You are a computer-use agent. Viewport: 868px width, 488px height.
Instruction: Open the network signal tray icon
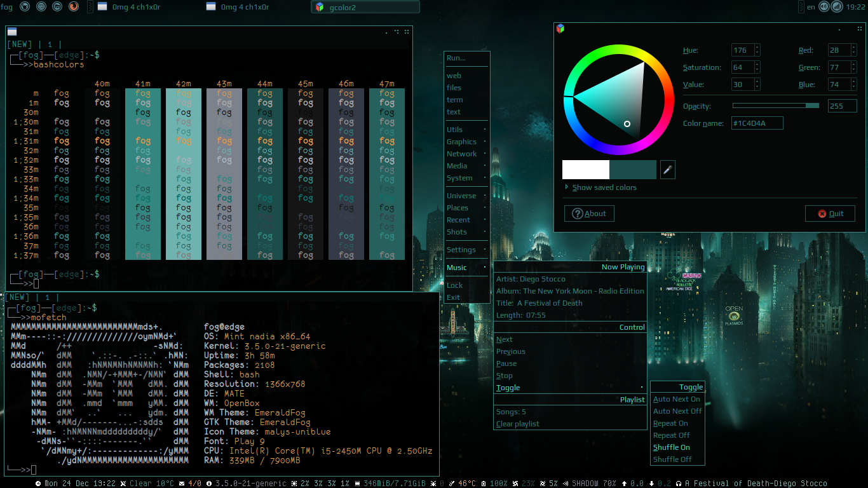(837, 7)
